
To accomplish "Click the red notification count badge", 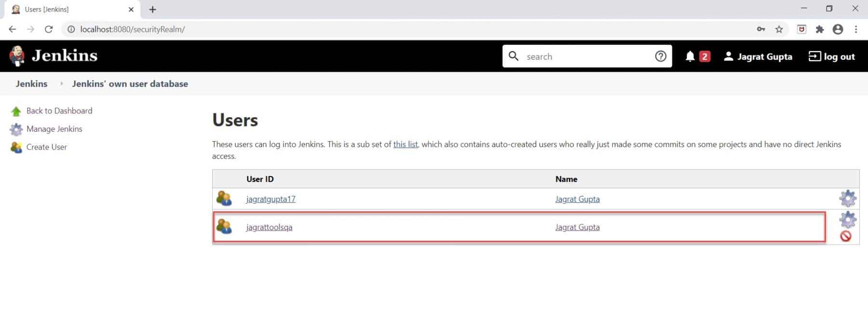I will pyautogui.click(x=705, y=56).
